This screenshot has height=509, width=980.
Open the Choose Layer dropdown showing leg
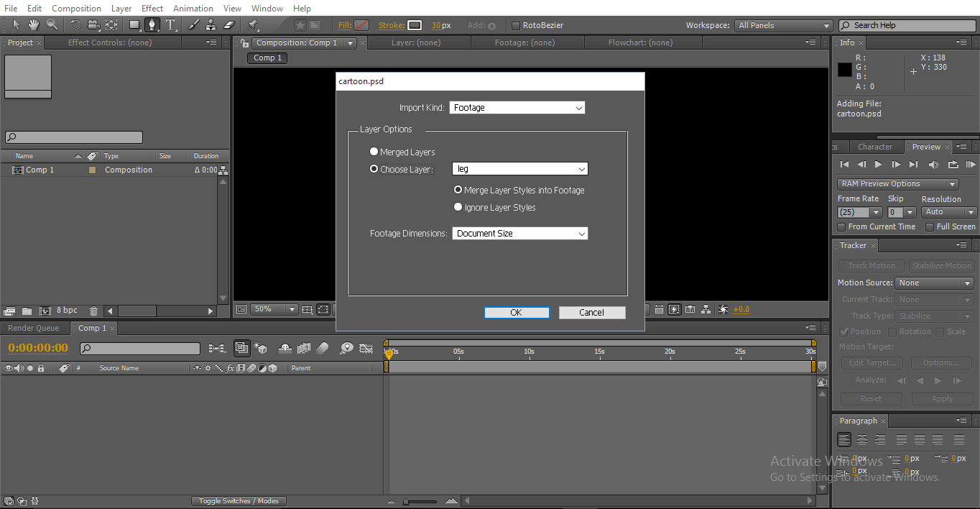[519, 168]
